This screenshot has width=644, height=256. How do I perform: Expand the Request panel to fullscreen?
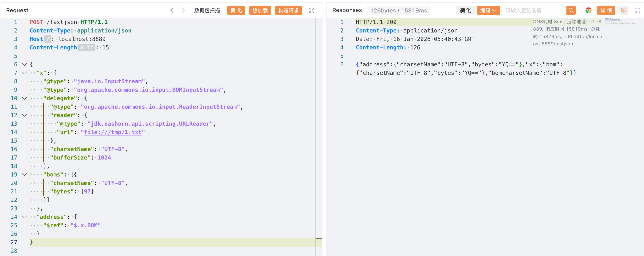[x=311, y=10]
